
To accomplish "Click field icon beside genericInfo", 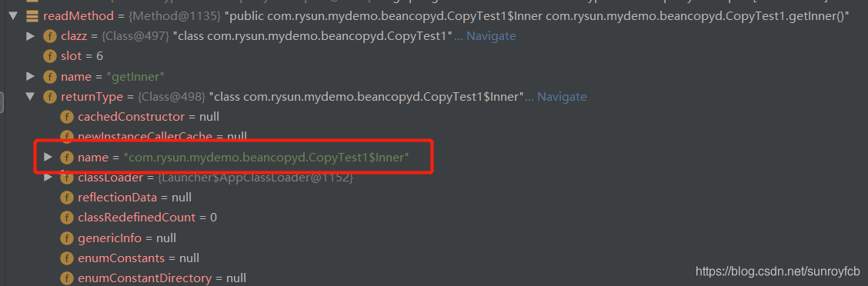I will coord(67,238).
